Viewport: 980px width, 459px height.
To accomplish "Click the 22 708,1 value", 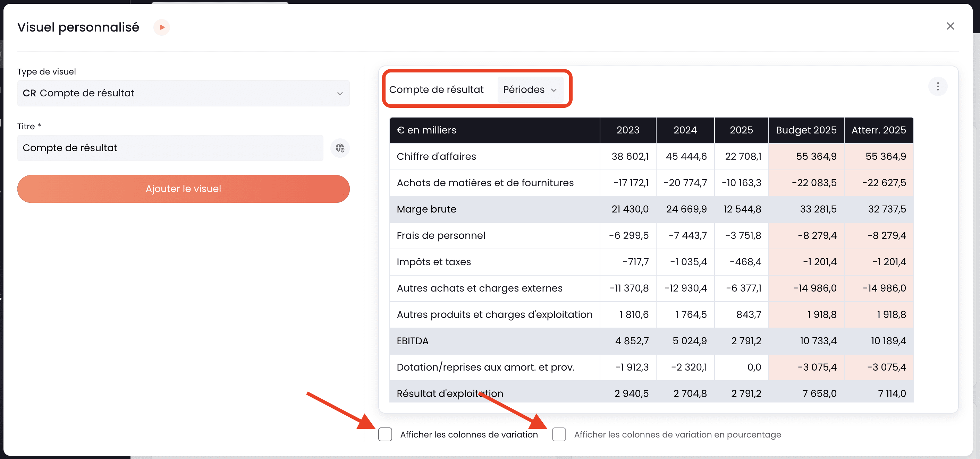I will tap(743, 157).
